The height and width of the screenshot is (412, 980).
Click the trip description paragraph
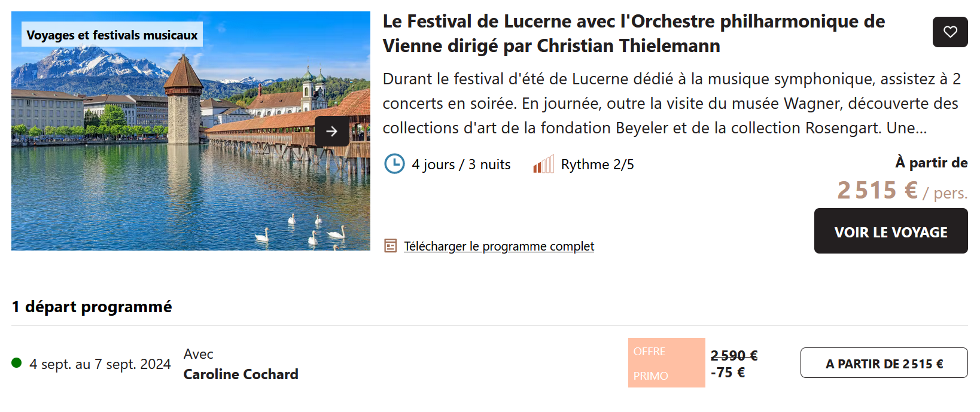671,103
